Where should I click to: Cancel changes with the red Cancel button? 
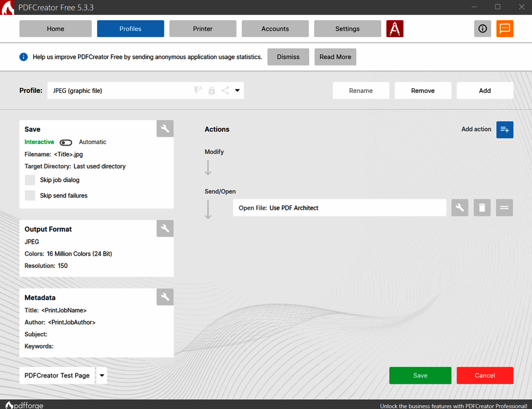[485, 375]
